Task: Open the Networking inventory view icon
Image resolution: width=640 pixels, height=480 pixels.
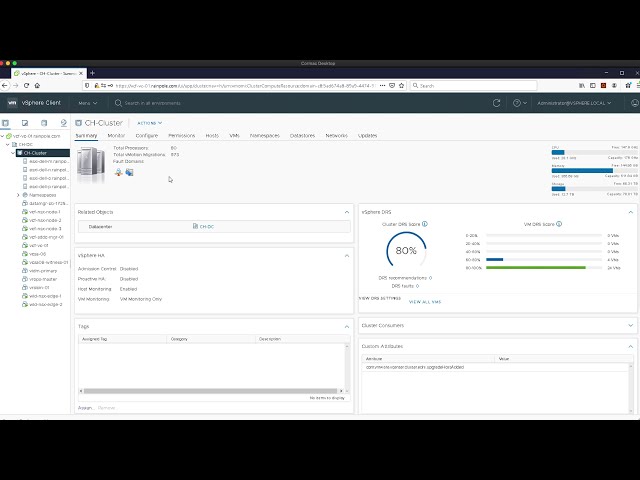Action: click(x=63, y=123)
